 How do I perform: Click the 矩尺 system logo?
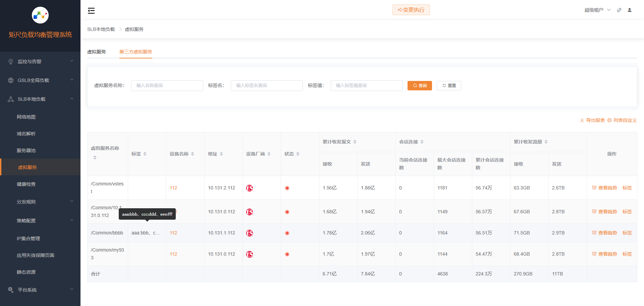[40, 15]
